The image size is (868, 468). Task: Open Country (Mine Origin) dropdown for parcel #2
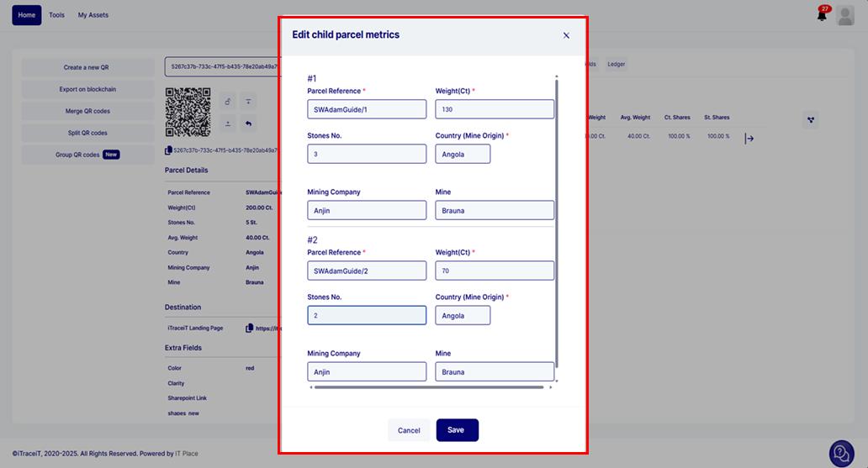tap(463, 315)
